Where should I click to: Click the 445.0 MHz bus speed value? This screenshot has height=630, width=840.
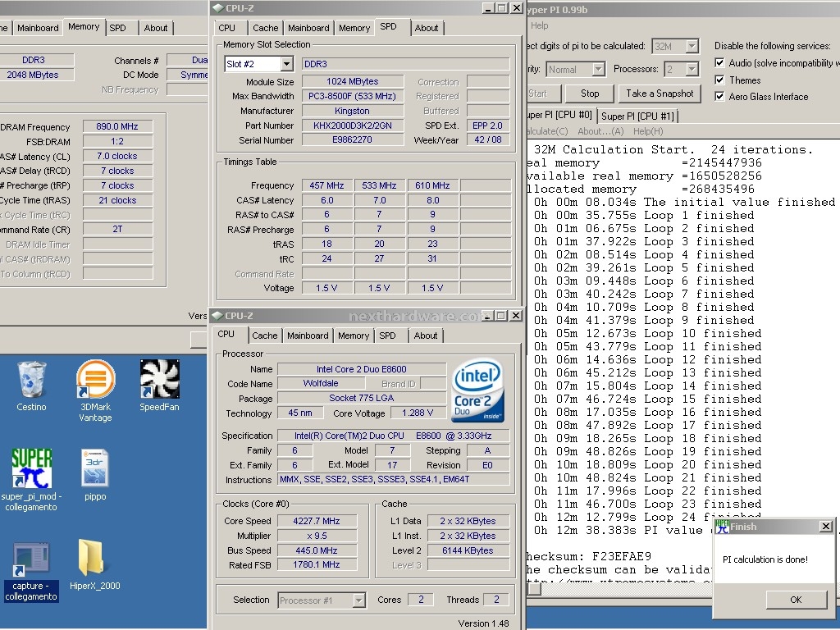(x=317, y=550)
